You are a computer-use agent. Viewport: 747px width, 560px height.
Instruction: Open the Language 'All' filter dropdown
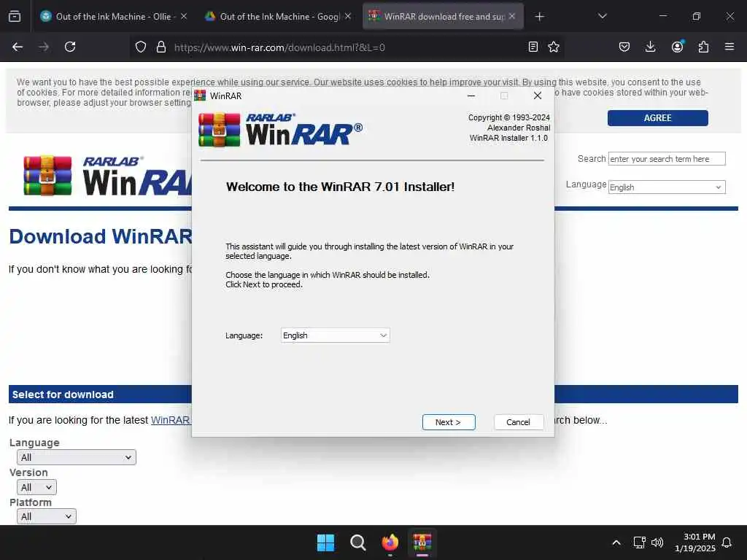[x=76, y=457]
